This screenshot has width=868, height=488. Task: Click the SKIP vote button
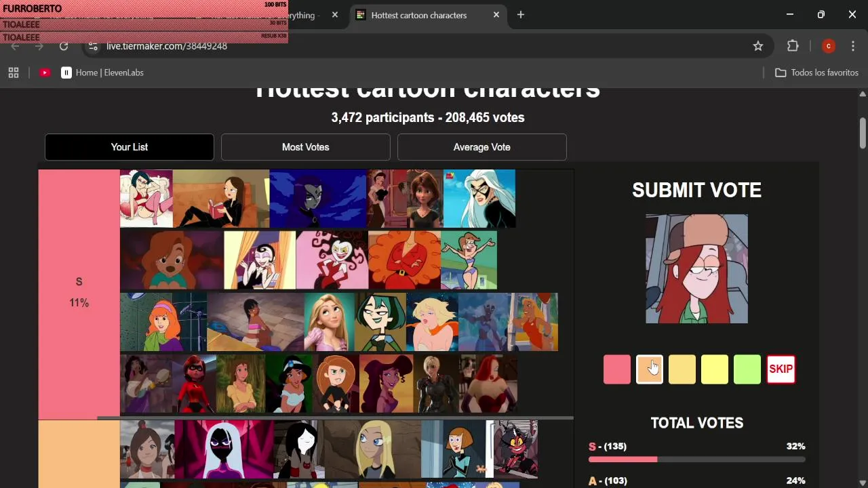781,369
